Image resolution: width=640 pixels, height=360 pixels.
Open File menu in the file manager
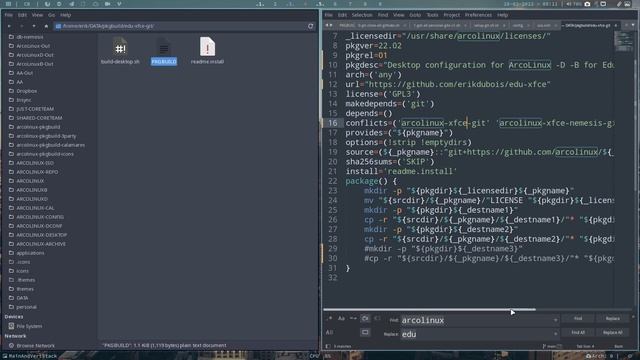coord(9,15)
